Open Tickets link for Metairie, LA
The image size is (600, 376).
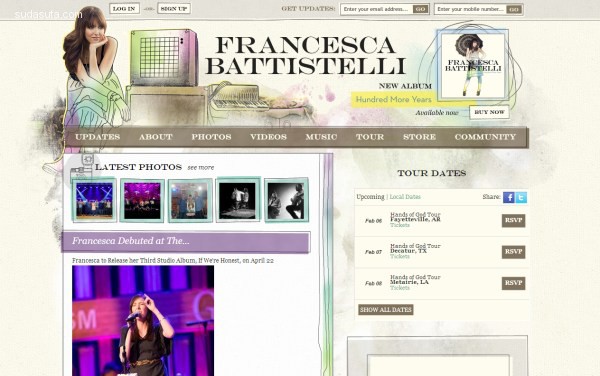coord(400,288)
